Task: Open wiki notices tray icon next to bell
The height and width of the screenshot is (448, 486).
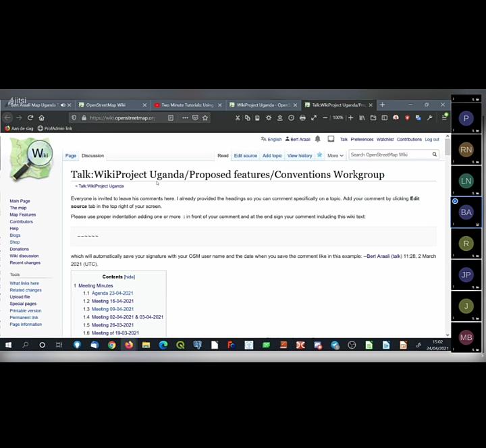Action: click(x=331, y=139)
